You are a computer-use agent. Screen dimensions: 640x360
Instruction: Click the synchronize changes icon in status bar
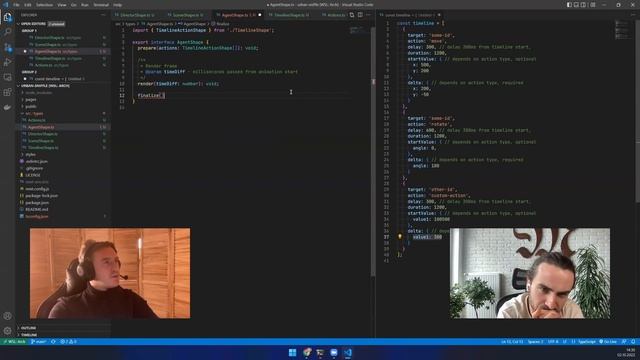tap(53, 342)
